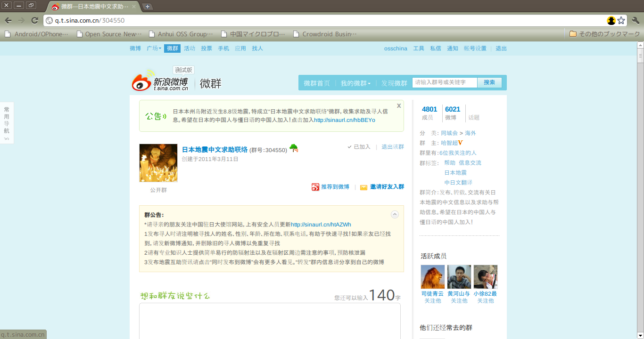Click the 日本地震 group tag

click(455, 173)
